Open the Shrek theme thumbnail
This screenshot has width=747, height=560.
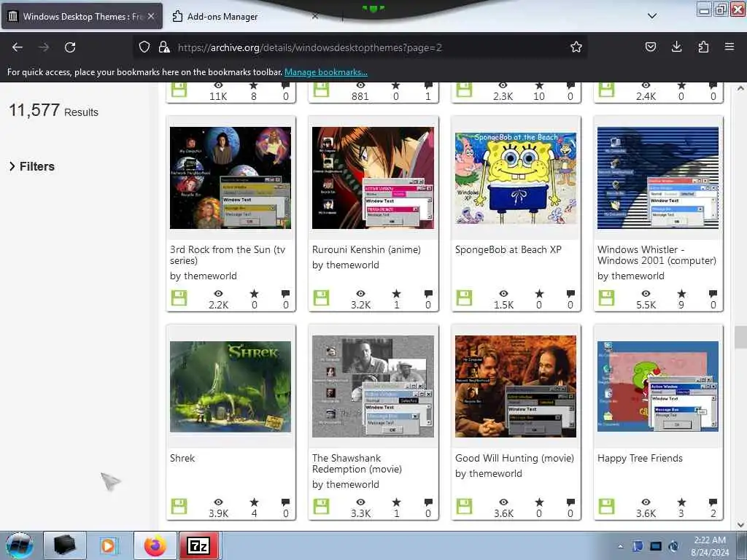[x=230, y=386]
